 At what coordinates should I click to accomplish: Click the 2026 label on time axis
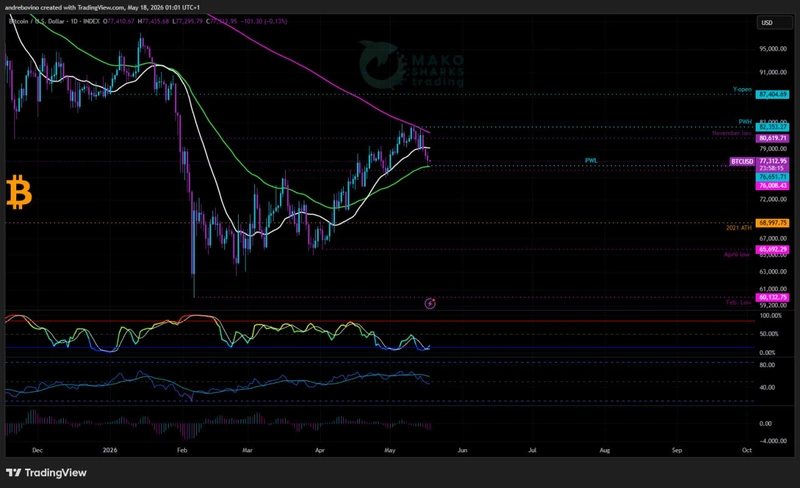[x=110, y=450]
